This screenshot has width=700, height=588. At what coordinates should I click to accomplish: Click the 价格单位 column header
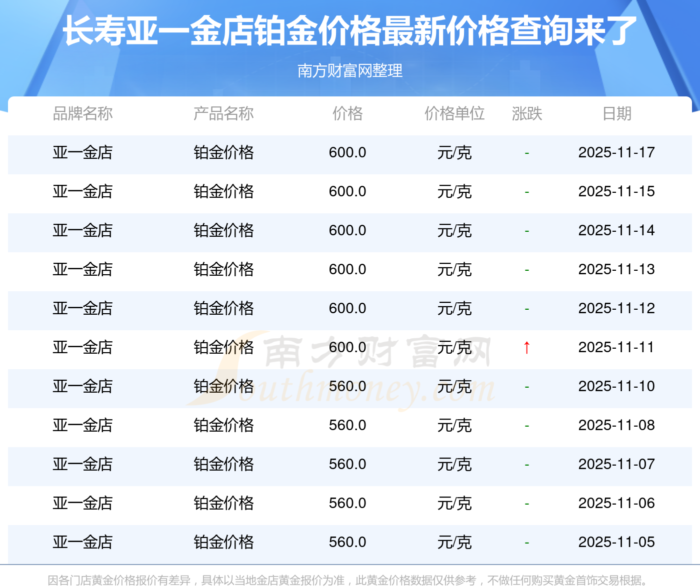[454, 113]
